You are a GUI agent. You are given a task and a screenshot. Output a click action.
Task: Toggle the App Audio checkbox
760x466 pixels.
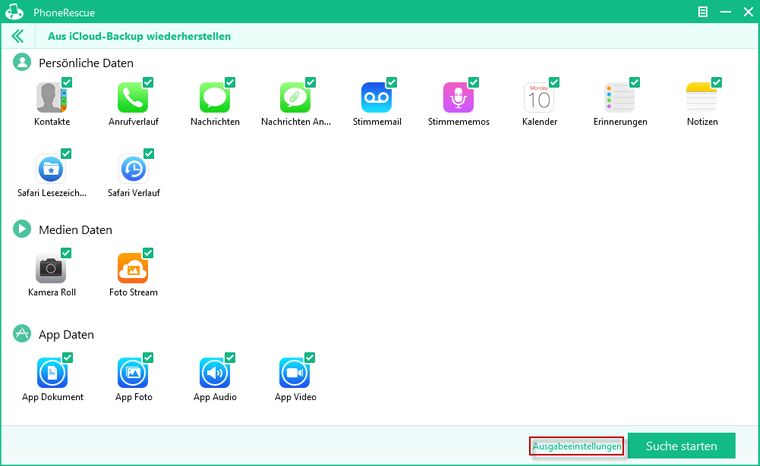click(x=230, y=358)
